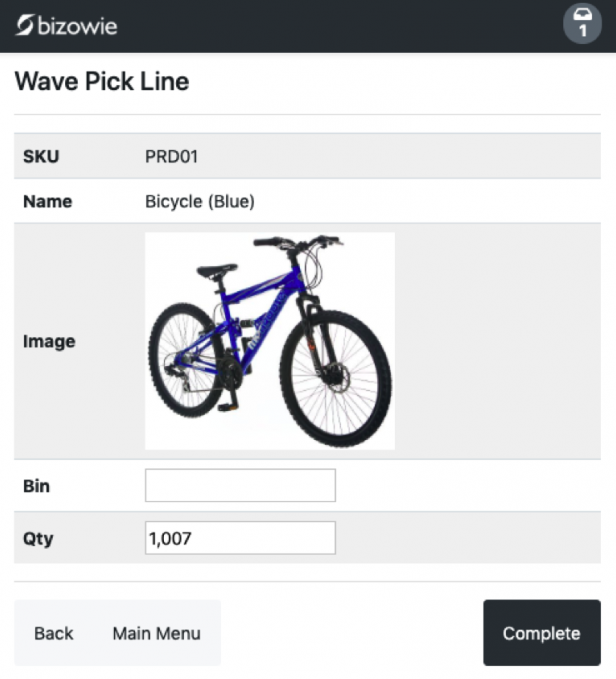The height and width of the screenshot is (679, 616).
Task: Open the notification icon showing badge 1
Action: 582,24
